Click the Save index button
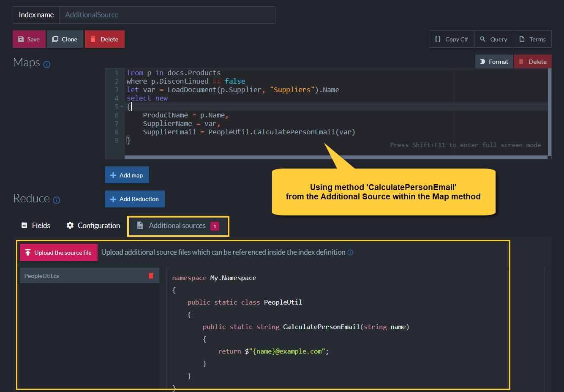The height and width of the screenshot is (392, 564). [29, 39]
